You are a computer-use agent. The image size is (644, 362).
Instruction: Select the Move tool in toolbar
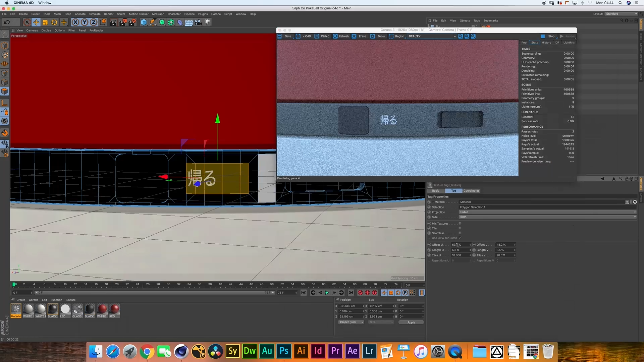tap(36, 22)
